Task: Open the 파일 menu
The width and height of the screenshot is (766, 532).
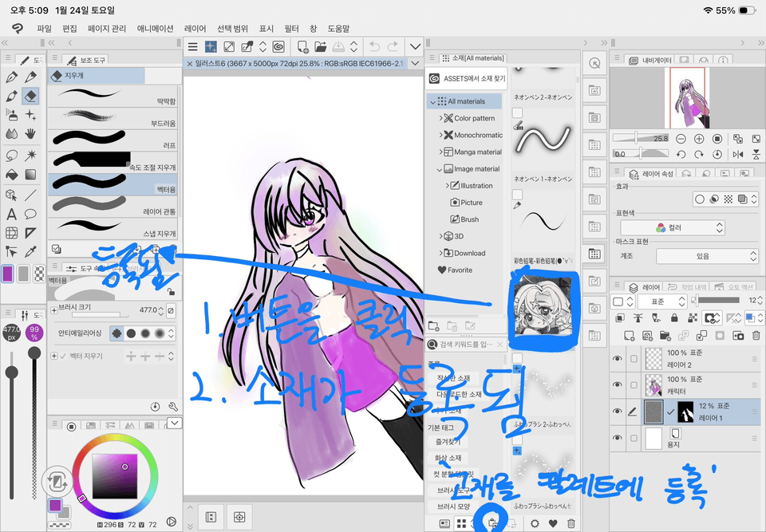Action: 44,29
